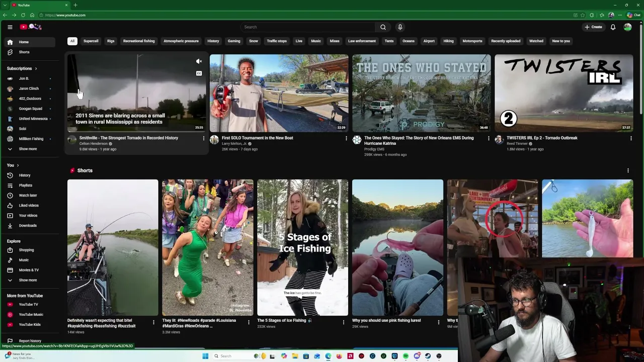Image resolution: width=644 pixels, height=362 pixels.
Task: Open Reed Timmer channel link
Action: pyautogui.click(x=517, y=144)
